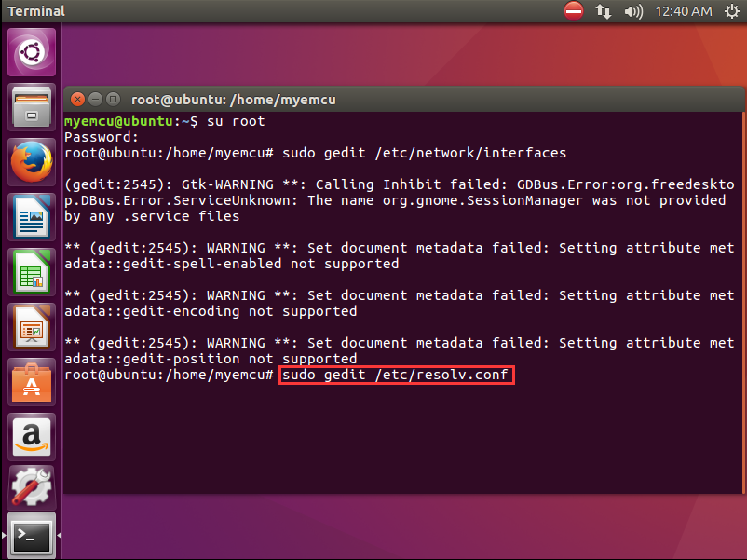Click the terminal title 'root@ubuntu: /home/myemcu'

pos(234,100)
